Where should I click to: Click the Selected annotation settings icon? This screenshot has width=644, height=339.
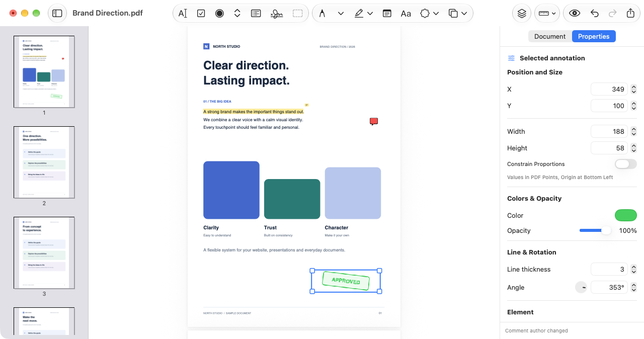point(511,58)
